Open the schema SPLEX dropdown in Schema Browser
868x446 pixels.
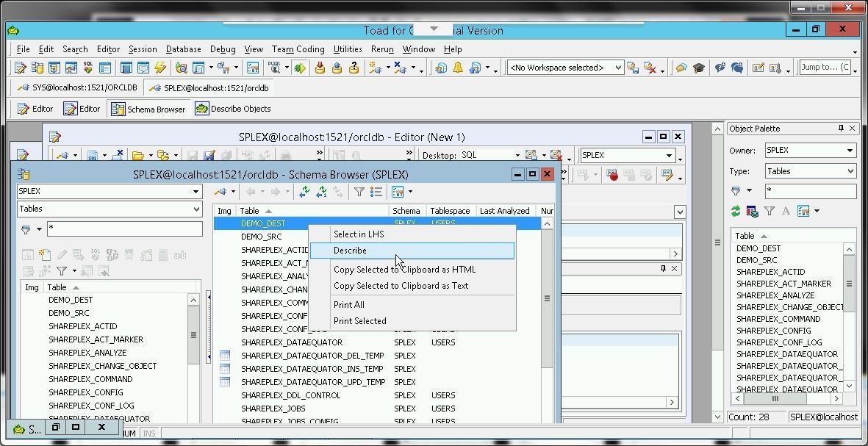196,192
